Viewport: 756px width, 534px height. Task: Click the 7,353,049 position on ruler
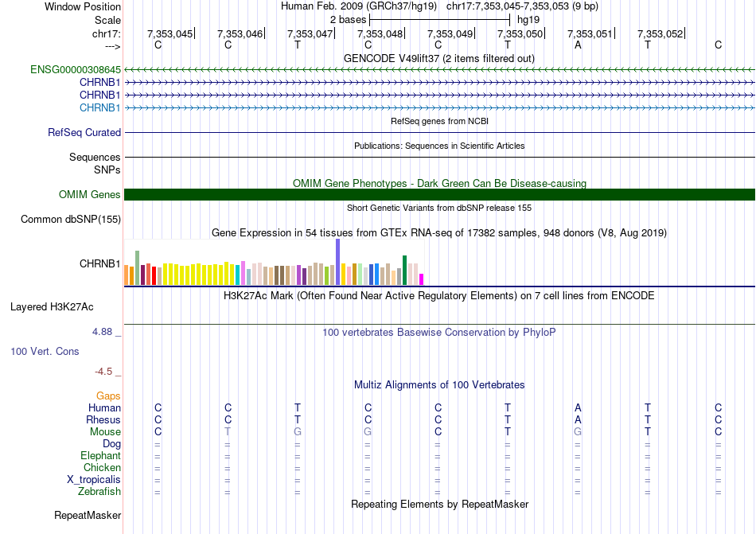(x=450, y=33)
